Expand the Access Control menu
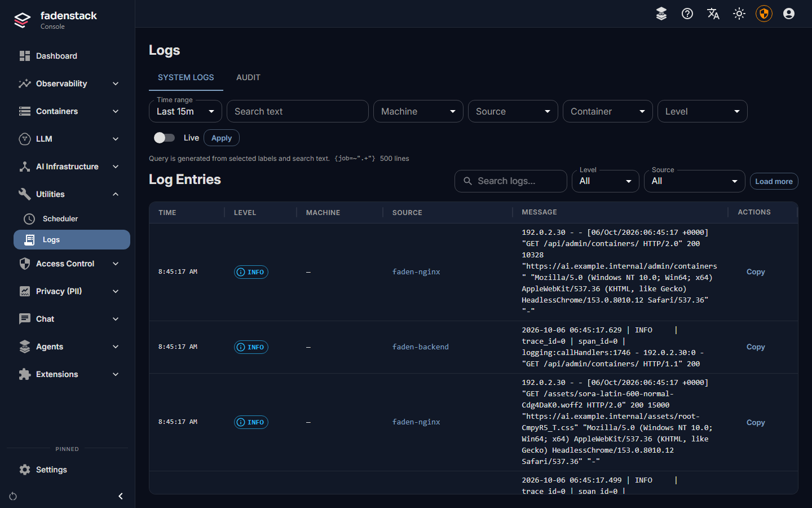 tap(72, 264)
